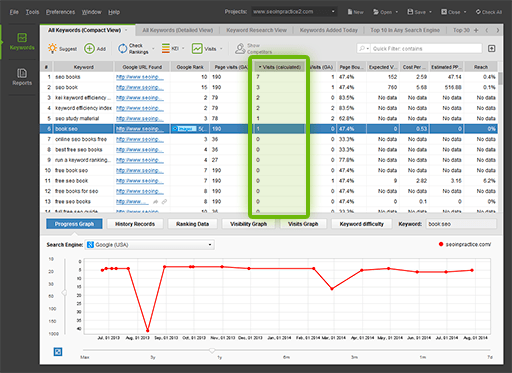Open the Search Engine Google (USA) dropdown
The image size is (512, 373).
pos(150,245)
